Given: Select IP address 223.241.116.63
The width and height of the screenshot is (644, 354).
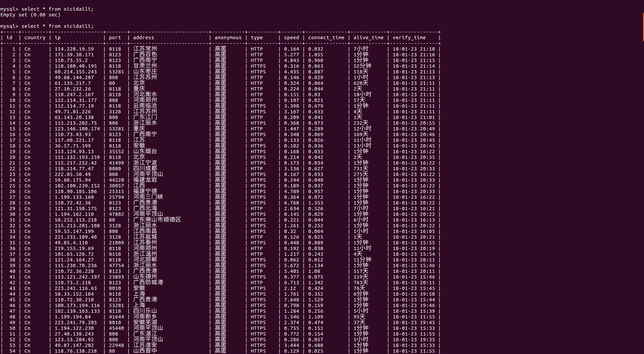Looking at the screenshot, I should pos(76,288).
